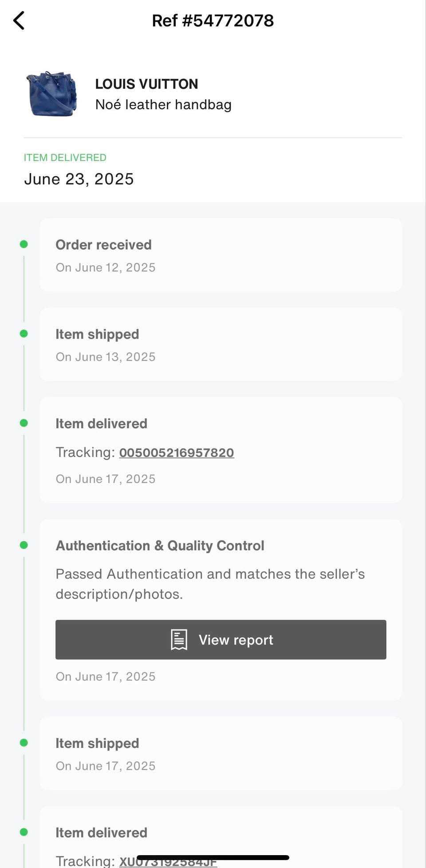Open tracking number 005005216957820 link

(177, 453)
